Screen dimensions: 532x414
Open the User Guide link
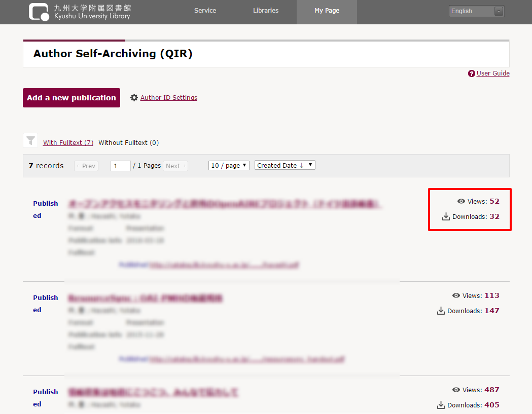click(x=492, y=73)
